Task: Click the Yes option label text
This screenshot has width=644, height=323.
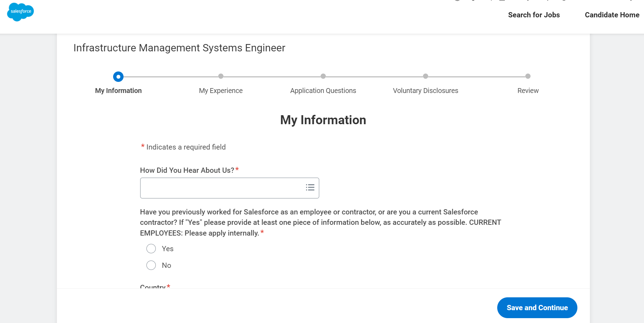Action: (168, 249)
